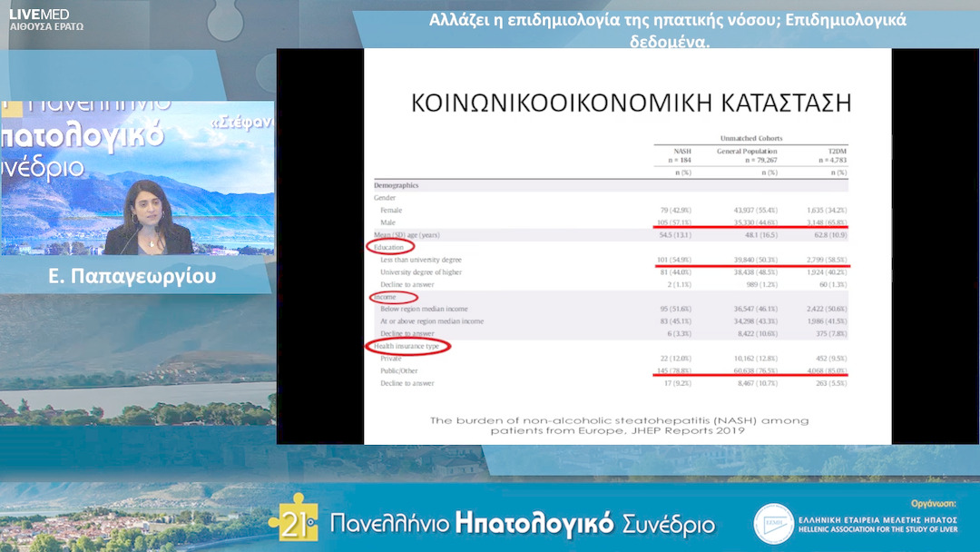Image resolution: width=980 pixels, height=552 pixels.
Task: Click the value '62.8 (10.9)'
Action: coord(830,235)
